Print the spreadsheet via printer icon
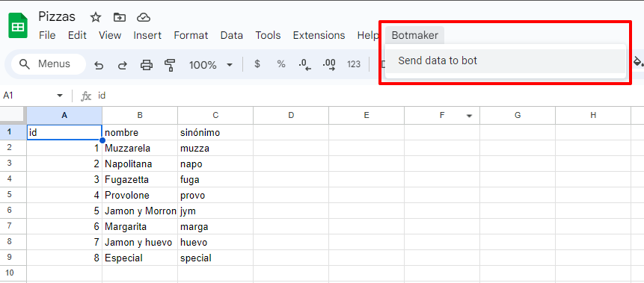Screen dimensions: 644x283 coord(147,65)
